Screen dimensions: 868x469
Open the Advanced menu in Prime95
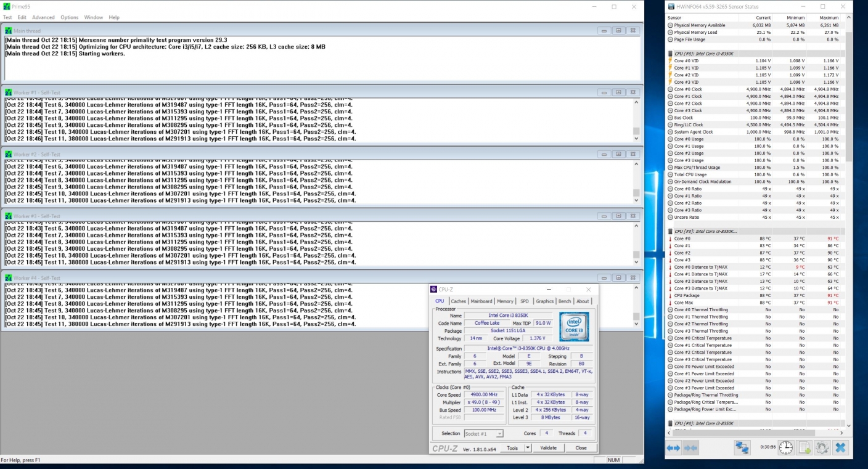coord(43,17)
